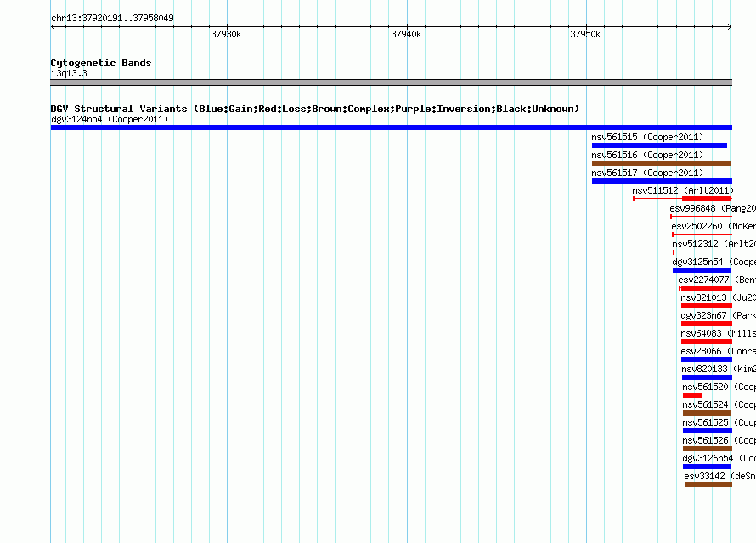Click the dgv3124n54 (Cooper2011) variant label

[x=110, y=119]
